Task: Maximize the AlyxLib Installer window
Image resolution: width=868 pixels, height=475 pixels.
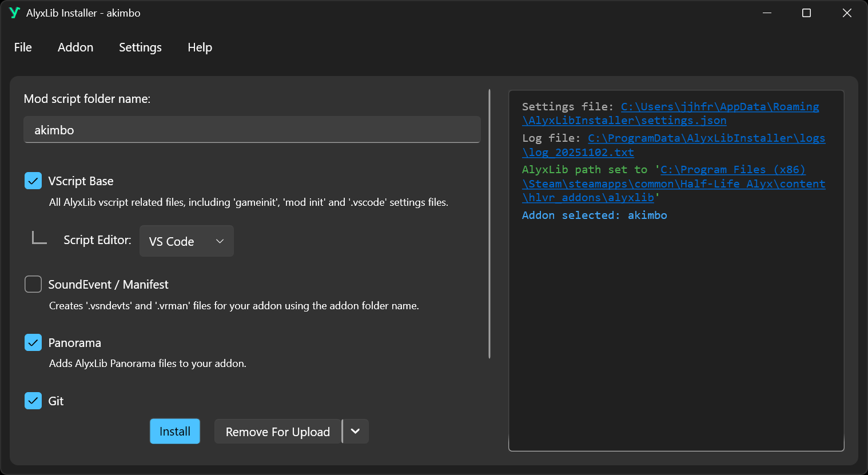Action: pyautogui.click(x=806, y=13)
